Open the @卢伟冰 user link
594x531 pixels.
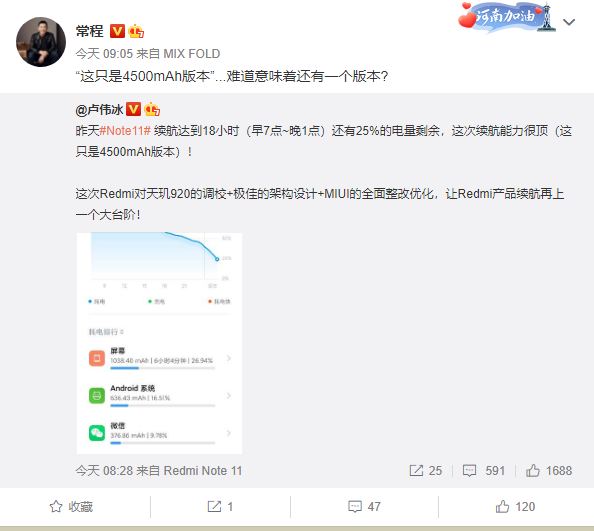(x=99, y=110)
